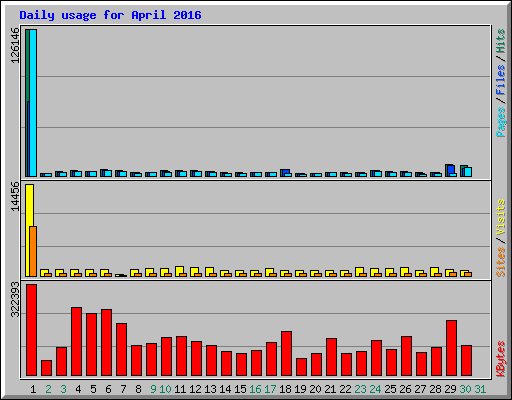512x400 pixels.
Task: Click the x-axis day label 24
Action: coord(375,389)
